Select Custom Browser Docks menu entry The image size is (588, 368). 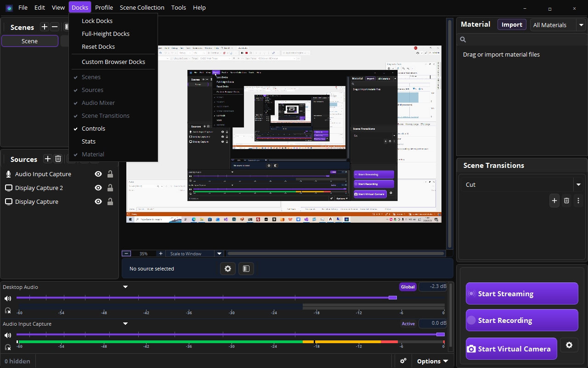113,62
